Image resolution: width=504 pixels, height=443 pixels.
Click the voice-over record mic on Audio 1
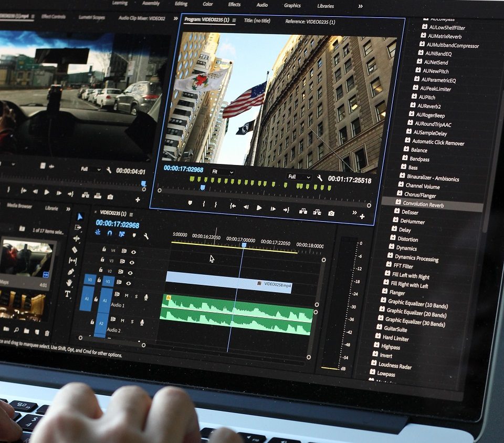tap(146, 298)
